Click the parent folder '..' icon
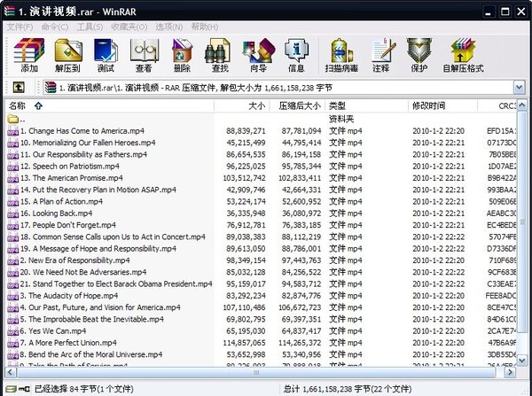Image resolution: width=532 pixels, height=396 pixels. point(13,119)
